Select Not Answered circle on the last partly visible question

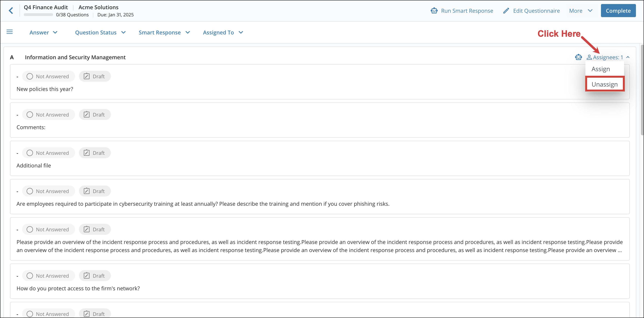(x=30, y=314)
